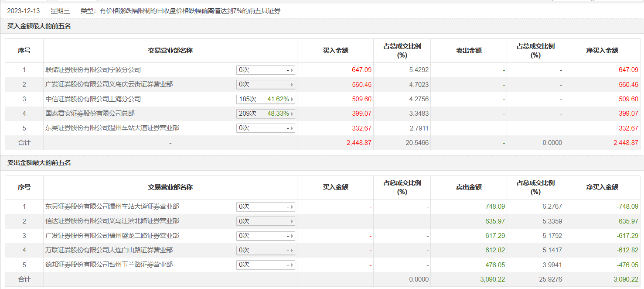Click the 国泰君安证券股份有限公司总部 name

point(90,114)
